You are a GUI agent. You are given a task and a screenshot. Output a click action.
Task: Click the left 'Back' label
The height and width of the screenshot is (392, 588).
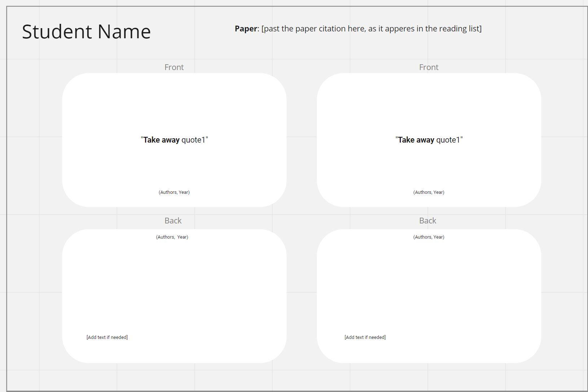(x=173, y=221)
